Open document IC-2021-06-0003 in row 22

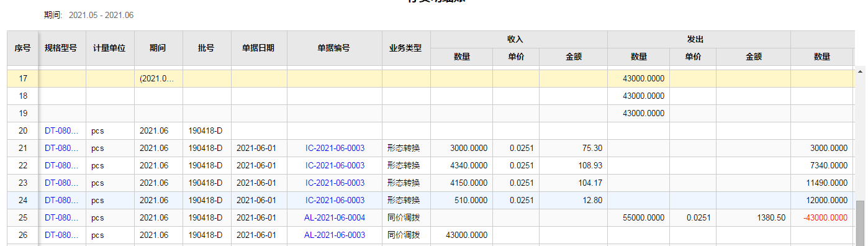point(335,166)
